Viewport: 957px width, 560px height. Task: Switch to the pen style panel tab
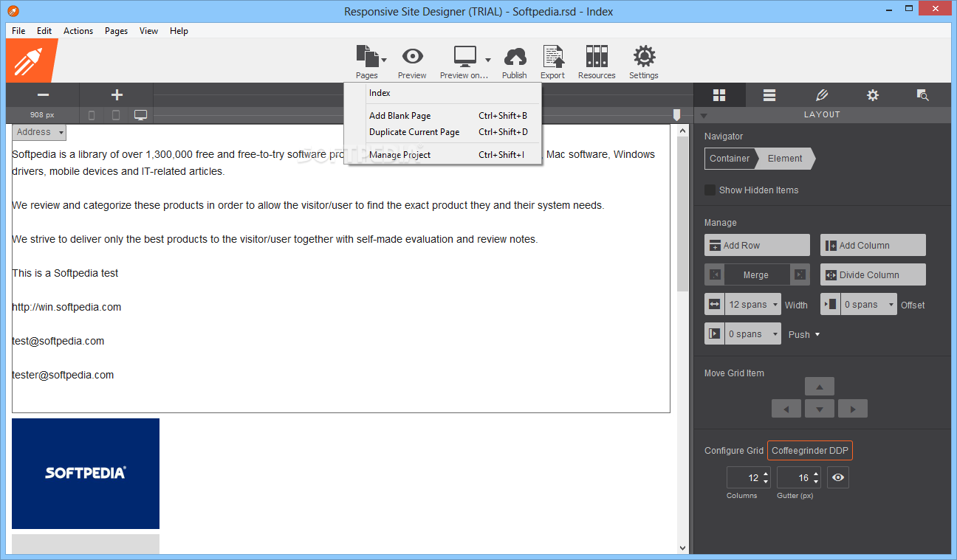click(x=822, y=95)
